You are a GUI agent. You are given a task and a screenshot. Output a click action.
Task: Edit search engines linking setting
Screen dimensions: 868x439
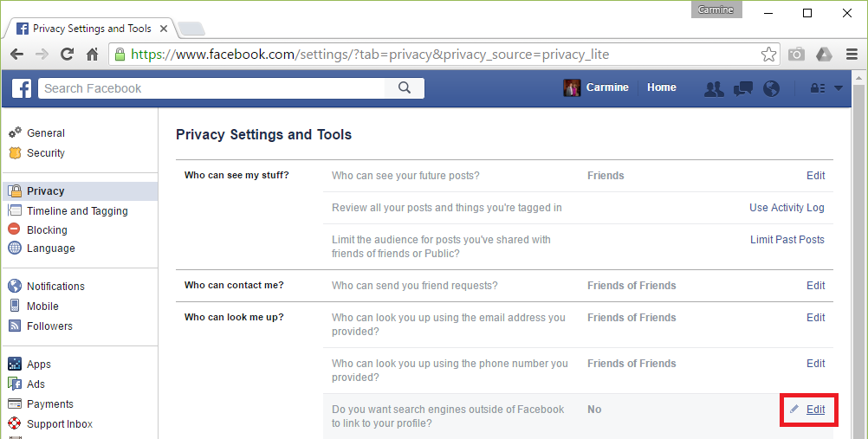point(815,410)
